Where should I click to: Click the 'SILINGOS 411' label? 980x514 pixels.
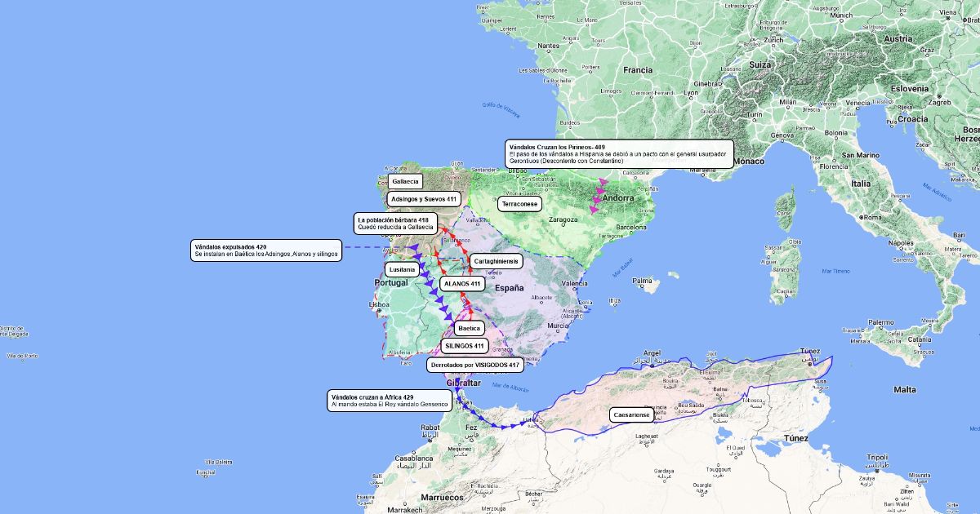coord(465,346)
